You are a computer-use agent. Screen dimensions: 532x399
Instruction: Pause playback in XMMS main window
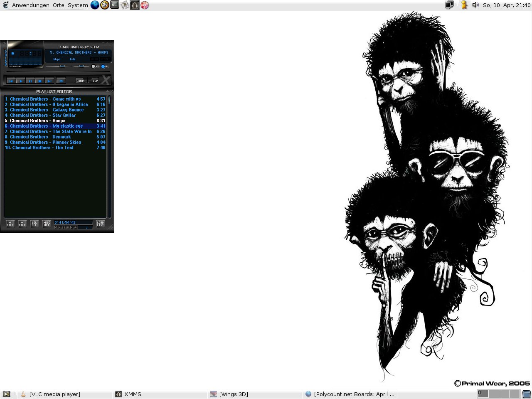(30, 81)
